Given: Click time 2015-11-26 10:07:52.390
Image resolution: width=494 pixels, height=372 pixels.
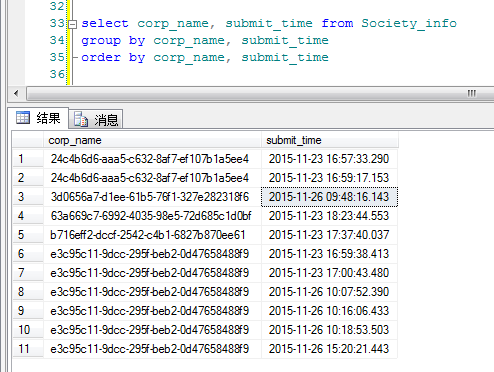Looking at the screenshot, I should click(x=330, y=292).
